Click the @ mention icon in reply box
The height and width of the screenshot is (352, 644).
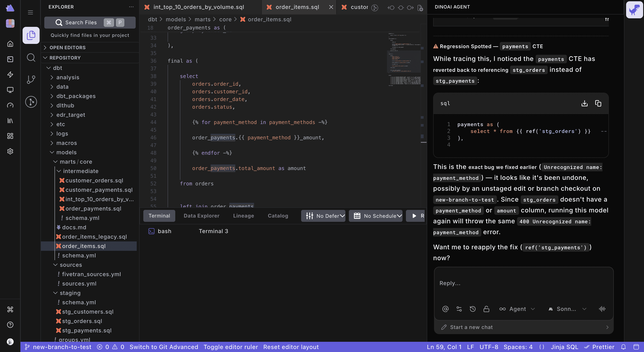tap(446, 309)
